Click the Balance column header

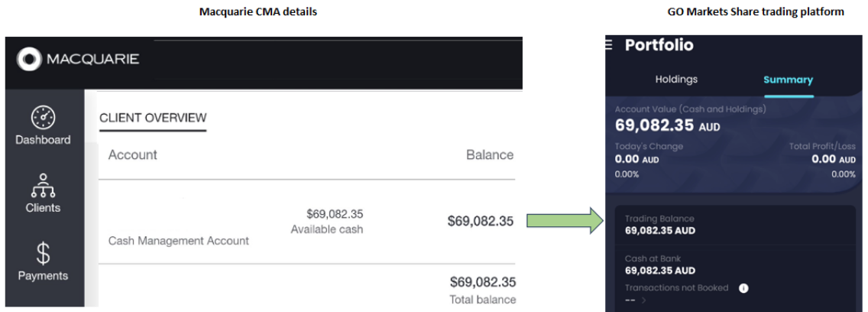(489, 154)
